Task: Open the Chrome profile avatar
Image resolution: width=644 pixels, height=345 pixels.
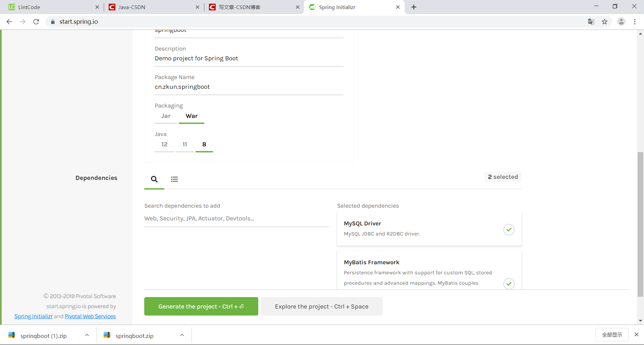Action: 621,22
